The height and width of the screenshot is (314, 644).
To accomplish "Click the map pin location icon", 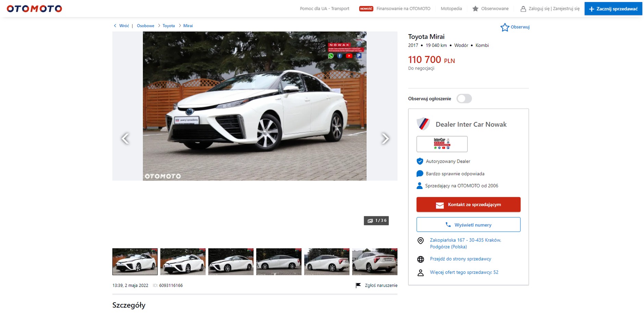I will (x=421, y=241).
